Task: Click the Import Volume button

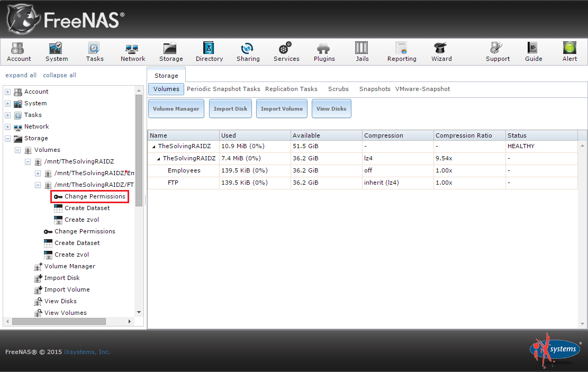Action: click(282, 109)
